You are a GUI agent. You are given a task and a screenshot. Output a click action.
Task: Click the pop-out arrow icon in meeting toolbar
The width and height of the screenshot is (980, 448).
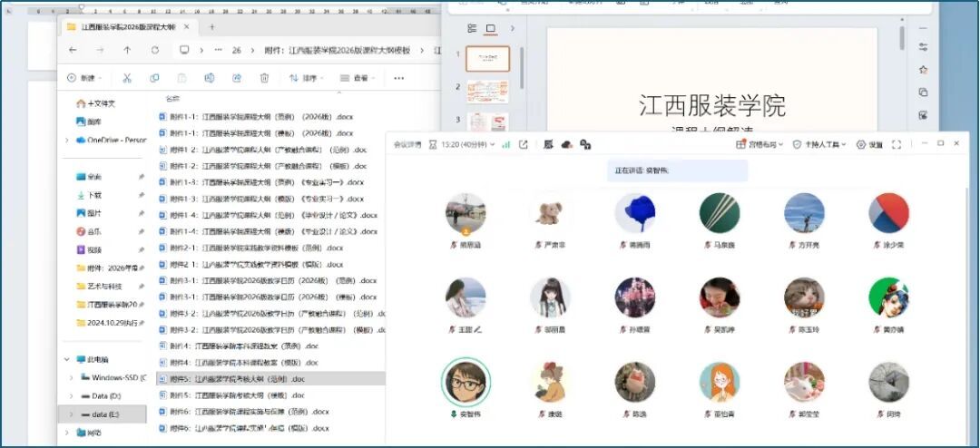coord(524,144)
